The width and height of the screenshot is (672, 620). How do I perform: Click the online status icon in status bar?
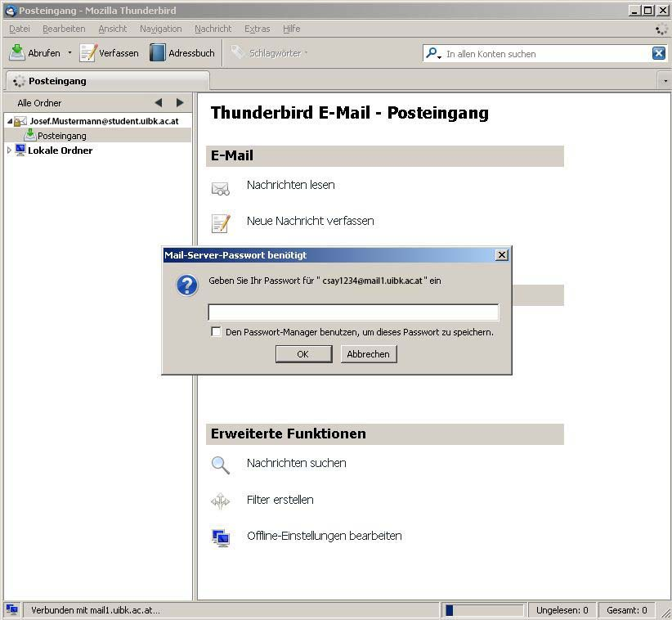[12, 609]
